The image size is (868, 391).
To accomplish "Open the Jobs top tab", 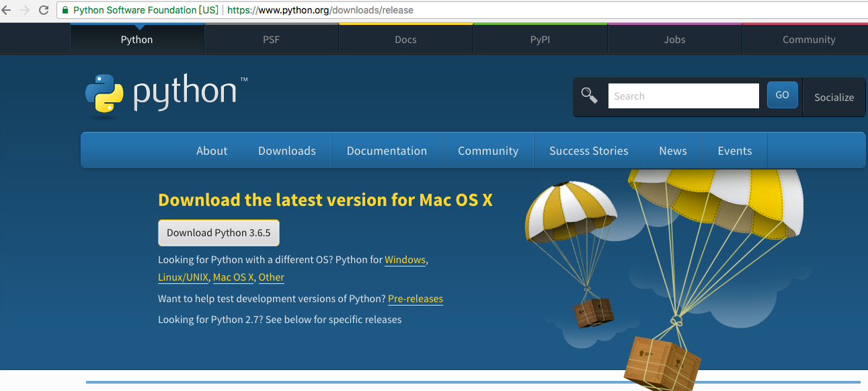I will pyautogui.click(x=675, y=39).
